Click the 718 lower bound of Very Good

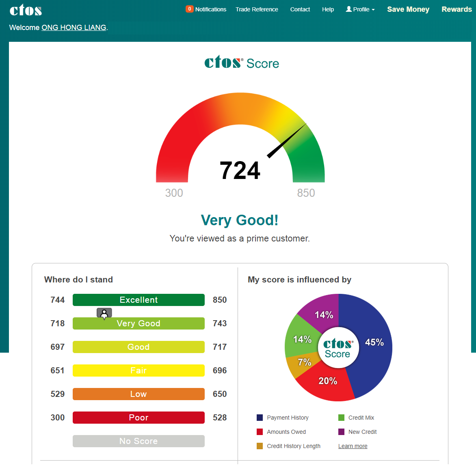point(57,323)
